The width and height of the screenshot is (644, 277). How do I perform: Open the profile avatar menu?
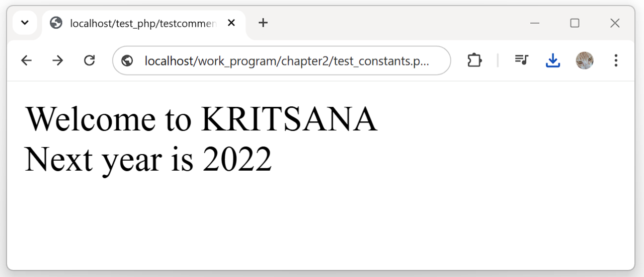(x=584, y=60)
